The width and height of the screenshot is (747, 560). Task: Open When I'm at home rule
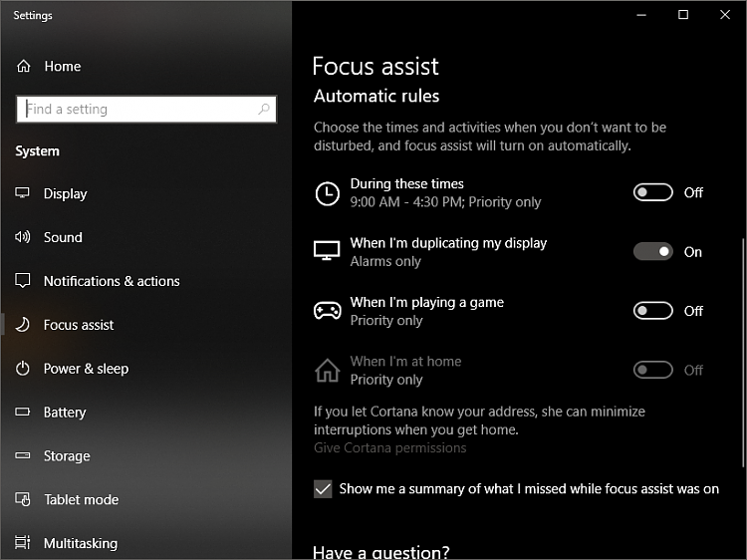tap(405, 370)
